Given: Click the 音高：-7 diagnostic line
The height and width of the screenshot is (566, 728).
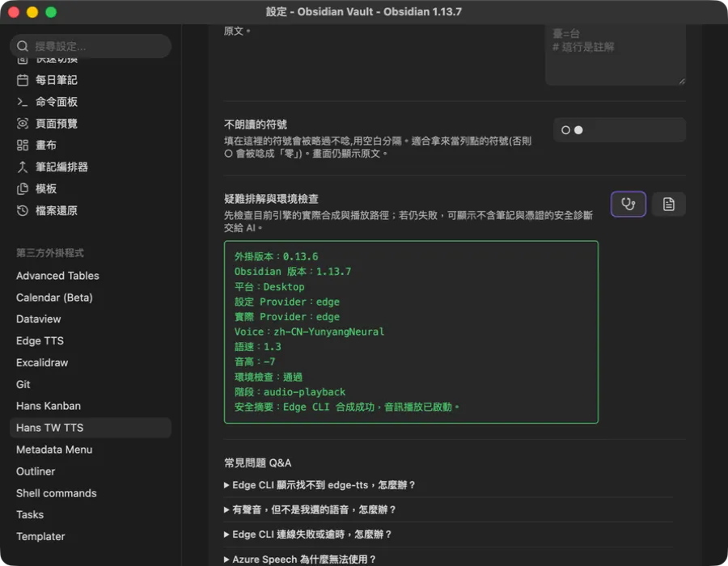Looking at the screenshot, I should 255,361.
